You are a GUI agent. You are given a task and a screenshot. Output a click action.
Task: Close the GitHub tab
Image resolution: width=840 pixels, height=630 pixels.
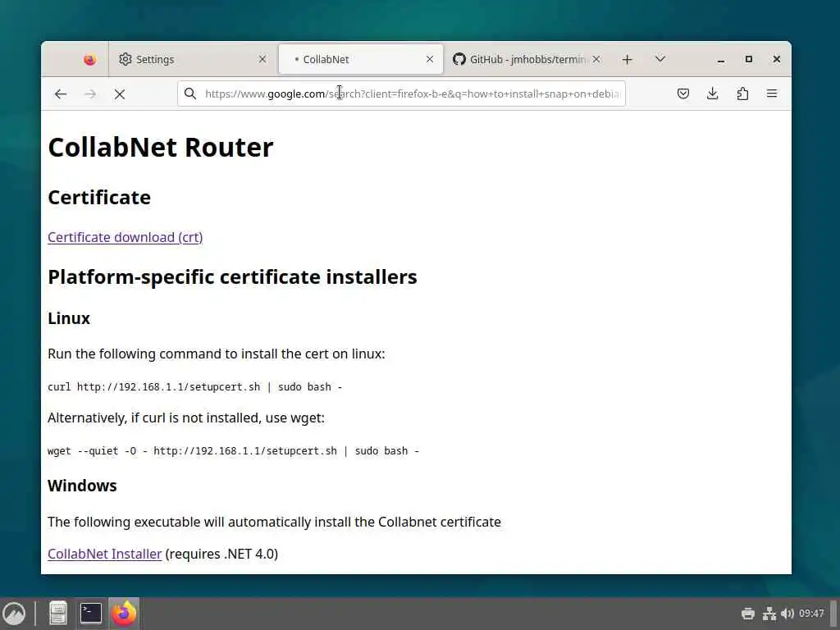click(x=596, y=59)
